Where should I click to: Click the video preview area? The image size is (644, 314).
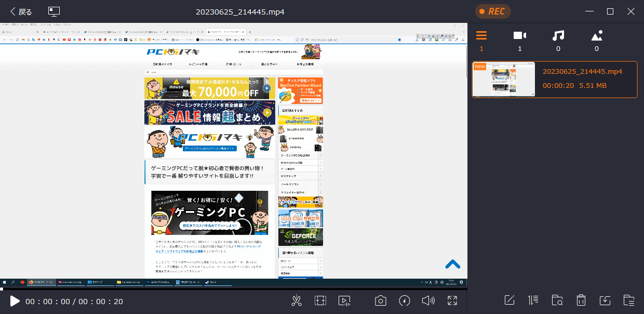coord(234,155)
